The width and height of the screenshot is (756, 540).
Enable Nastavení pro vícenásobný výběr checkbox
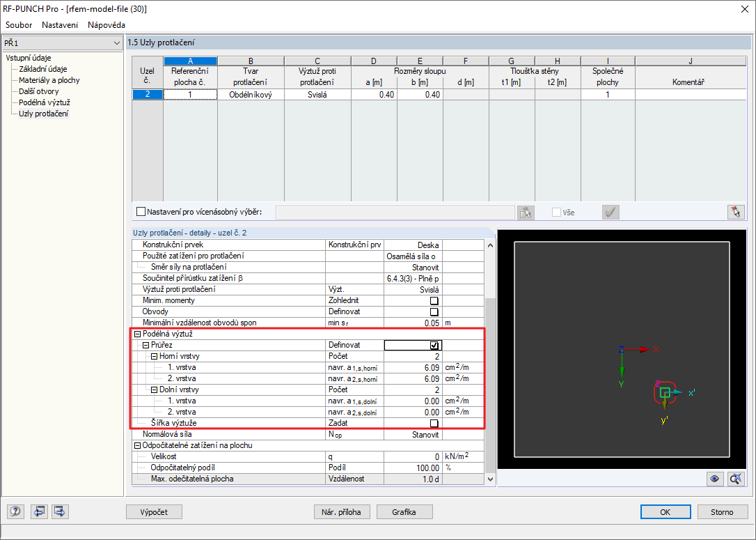pyautogui.click(x=141, y=212)
